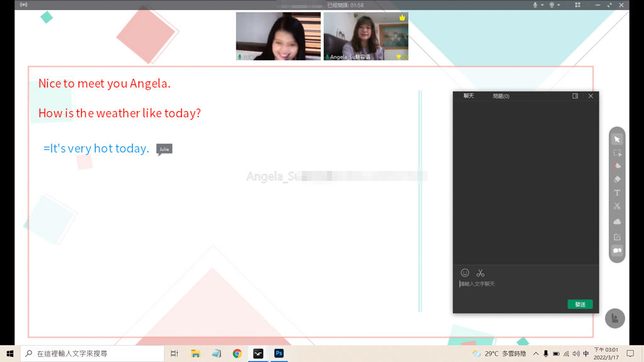Click the Julie author tag
644x362 pixels.
[x=164, y=149]
